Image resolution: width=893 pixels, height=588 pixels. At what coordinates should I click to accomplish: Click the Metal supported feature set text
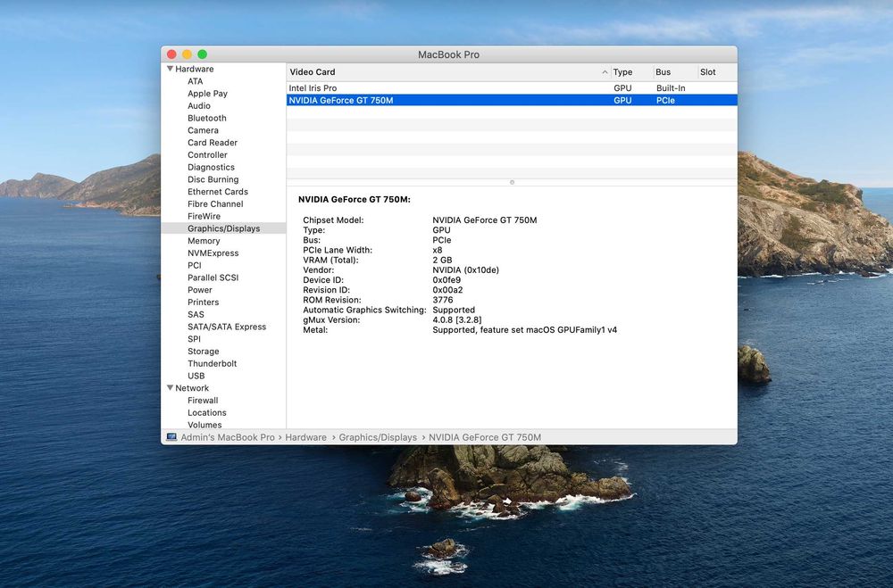point(524,329)
